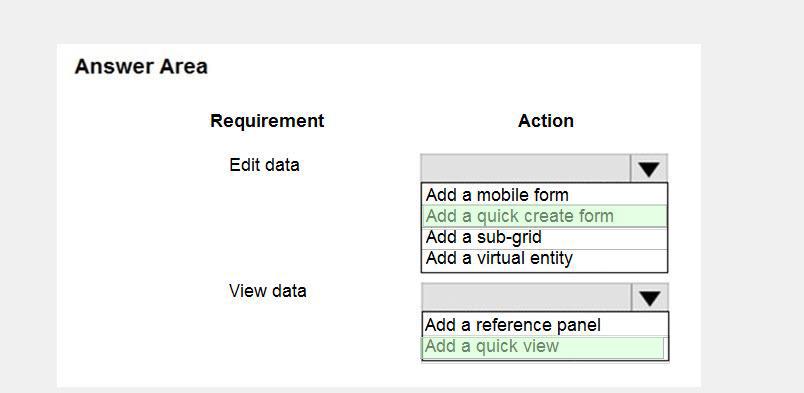
Task: Click the 'Action' column header
Action: point(546,121)
